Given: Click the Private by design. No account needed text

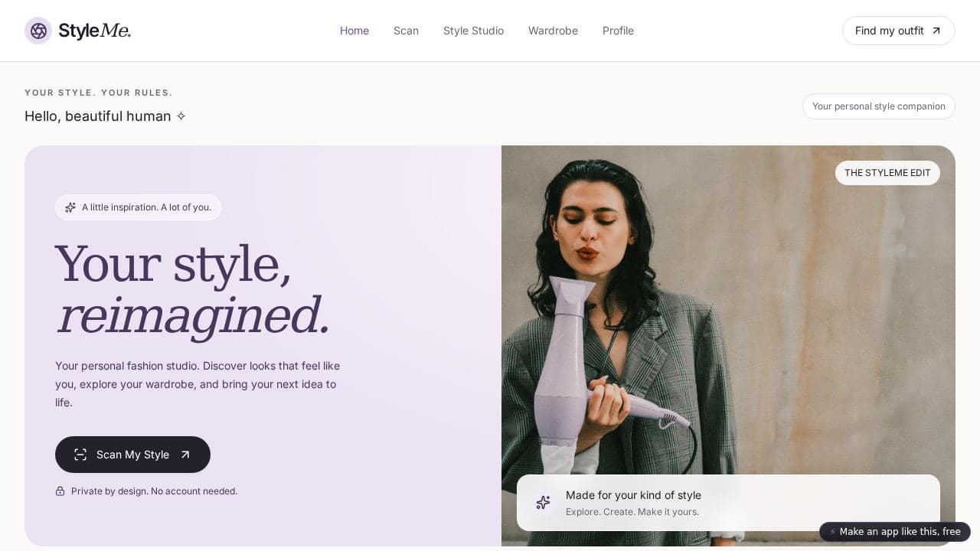Looking at the screenshot, I should (154, 491).
